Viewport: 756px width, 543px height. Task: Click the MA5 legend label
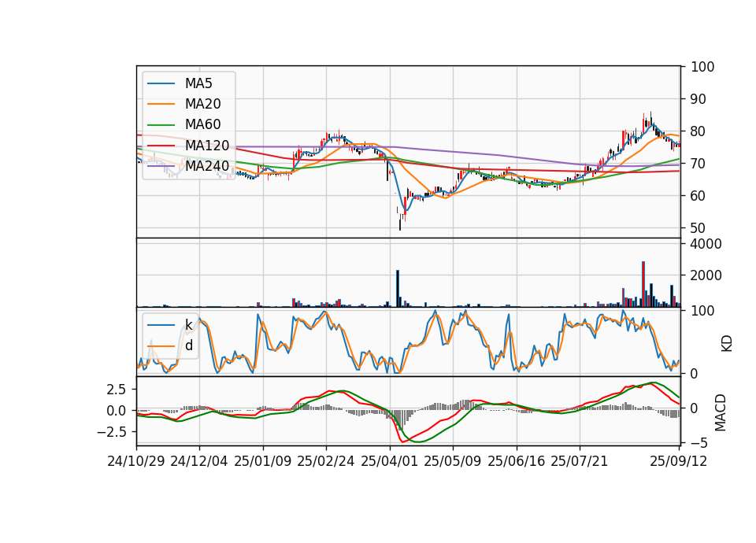point(198,83)
